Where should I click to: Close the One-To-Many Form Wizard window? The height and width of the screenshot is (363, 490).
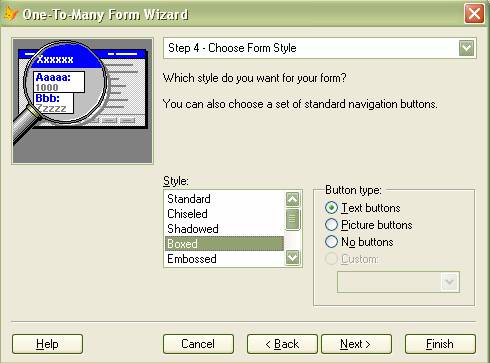[474, 14]
